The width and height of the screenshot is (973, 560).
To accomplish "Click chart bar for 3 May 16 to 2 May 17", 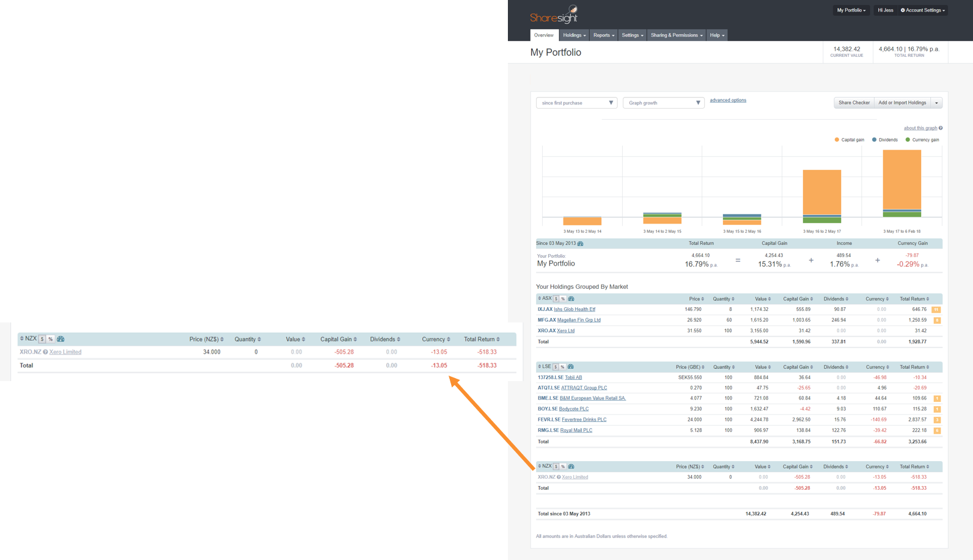I will coord(821,196).
